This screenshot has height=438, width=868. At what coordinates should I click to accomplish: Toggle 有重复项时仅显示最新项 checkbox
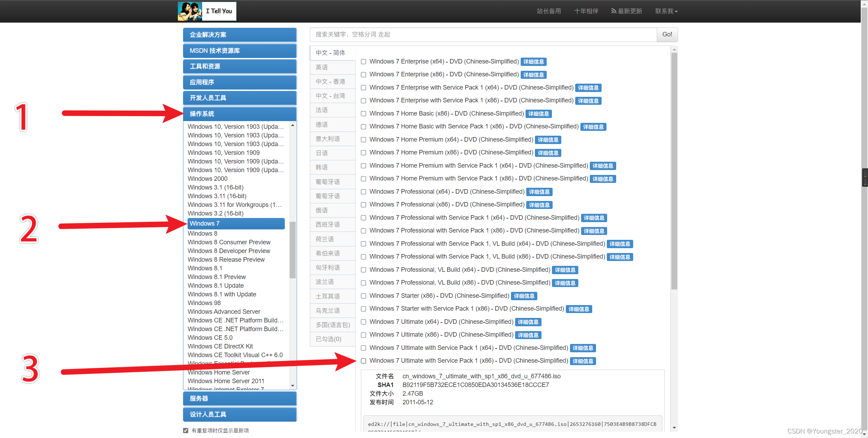186,431
